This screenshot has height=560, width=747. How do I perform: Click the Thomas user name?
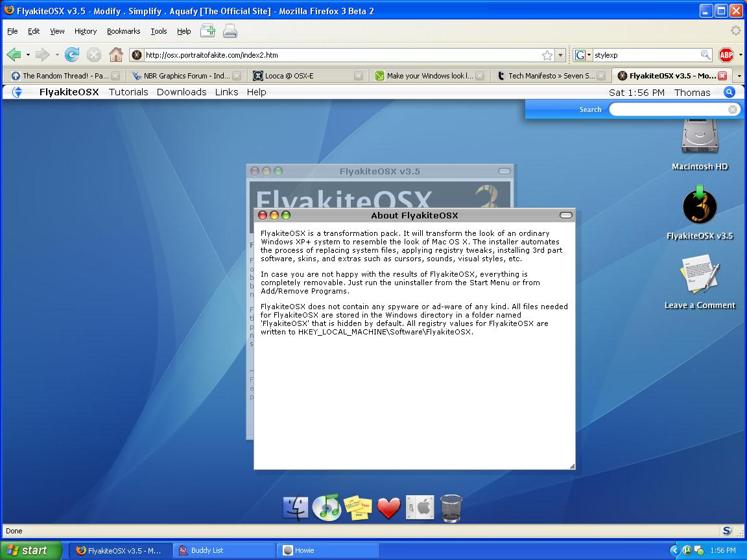(x=692, y=93)
